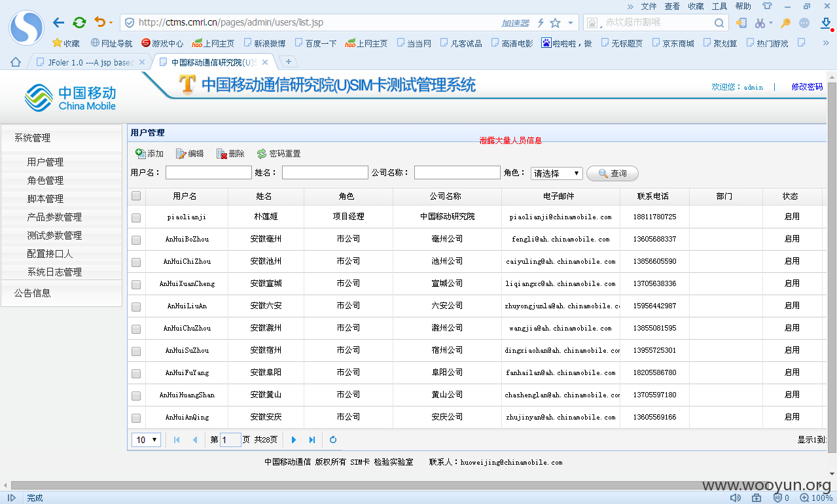837x504 pixels.
Task: Check the box for AnHuiChiZhou row
Action: [136, 262]
